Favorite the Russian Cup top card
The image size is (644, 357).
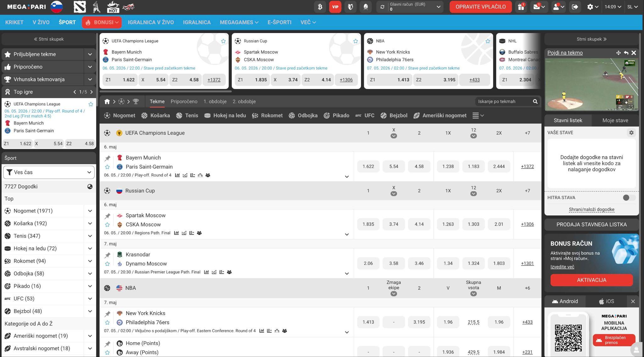click(356, 41)
